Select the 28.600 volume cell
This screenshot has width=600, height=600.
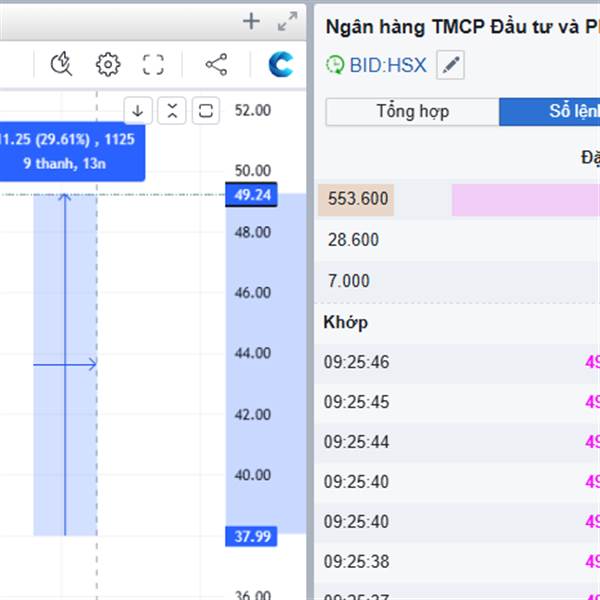[353, 240]
